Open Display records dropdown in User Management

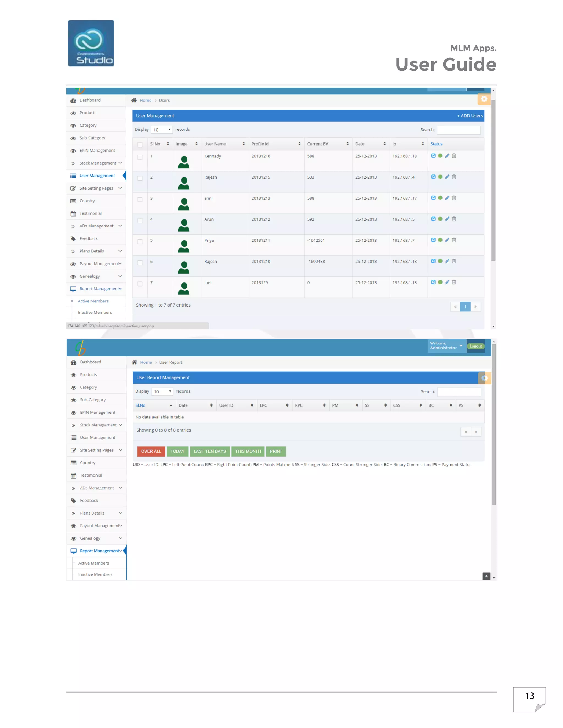point(162,130)
